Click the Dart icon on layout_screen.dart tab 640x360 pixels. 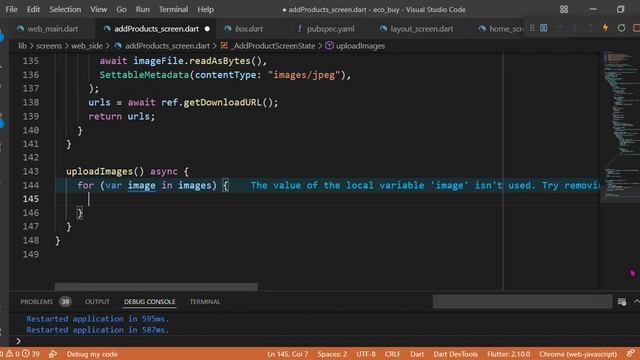tap(383, 29)
